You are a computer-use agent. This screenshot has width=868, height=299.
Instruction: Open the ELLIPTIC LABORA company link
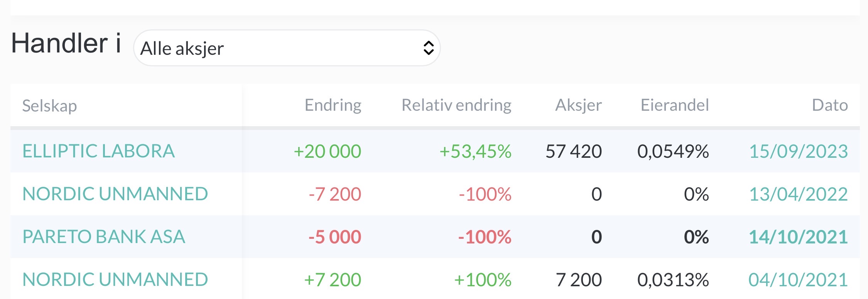tap(98, 151)
